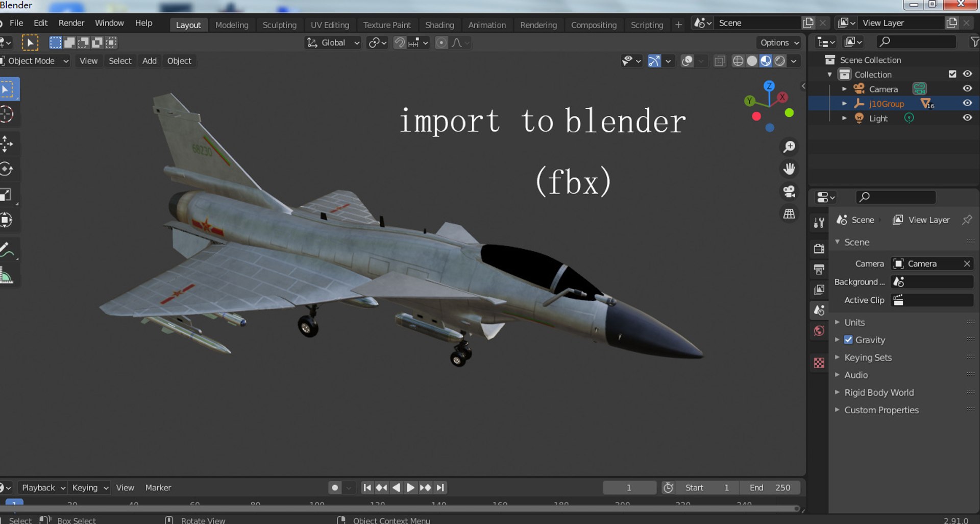Activate the Select Box tool

point(7,89)
